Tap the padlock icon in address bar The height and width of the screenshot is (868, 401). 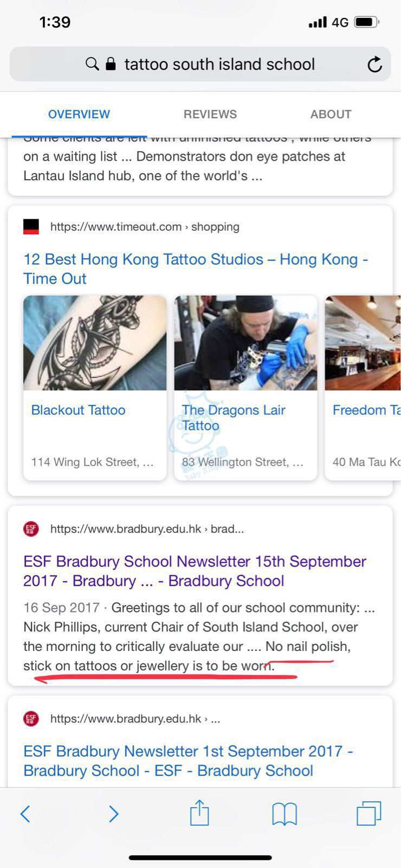pos(111,64)
